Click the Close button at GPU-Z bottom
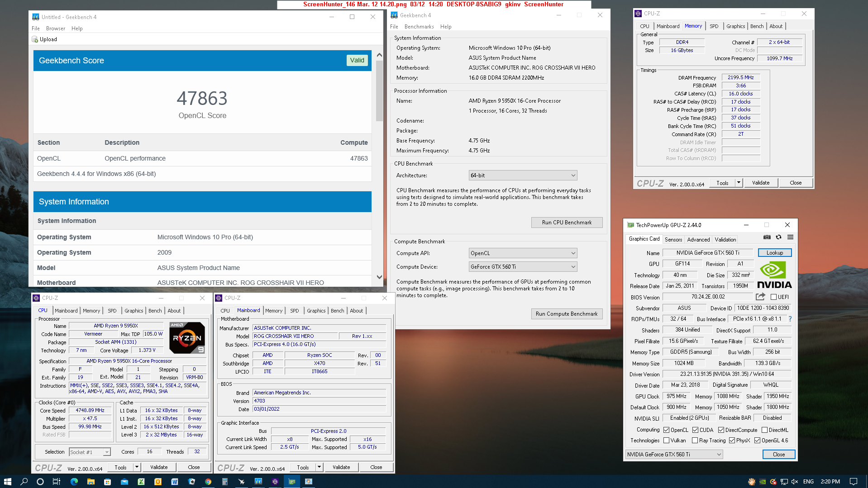 779,455
